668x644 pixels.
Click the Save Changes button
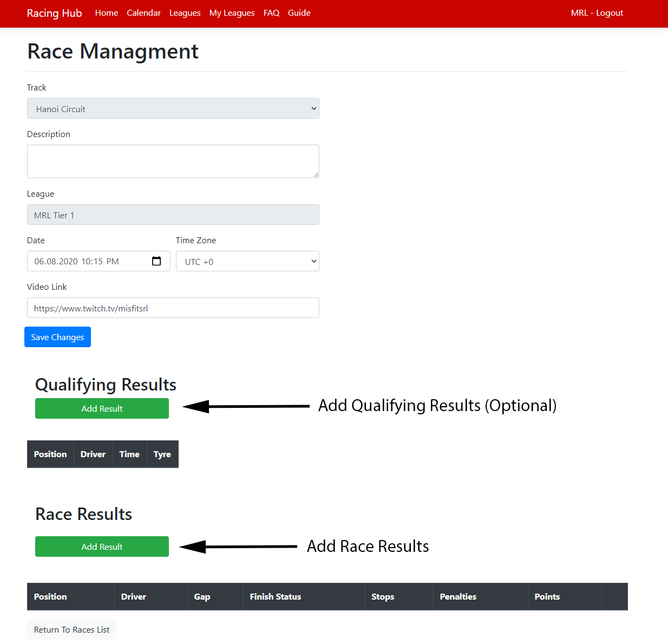pos(57,337)
